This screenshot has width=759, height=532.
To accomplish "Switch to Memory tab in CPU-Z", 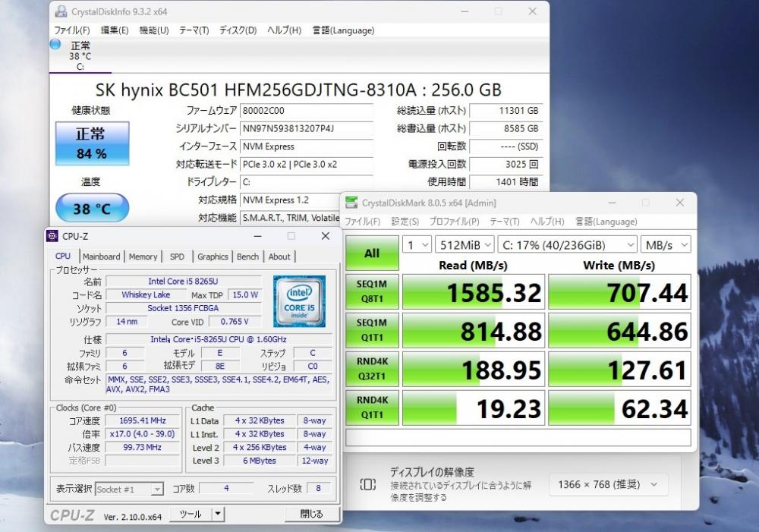I will click(143, 257).
